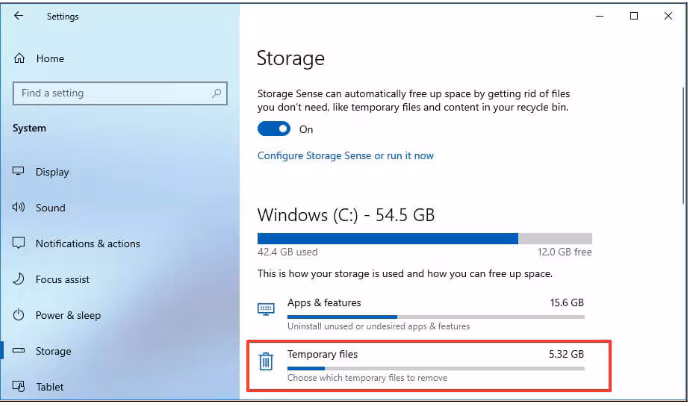Click the Temporary files trash icon

266,362
